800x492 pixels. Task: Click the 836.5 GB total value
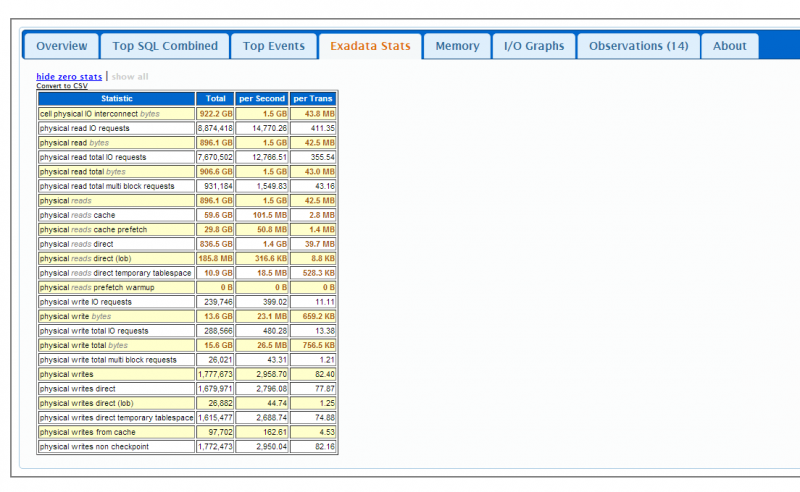[x=216, y=244]
